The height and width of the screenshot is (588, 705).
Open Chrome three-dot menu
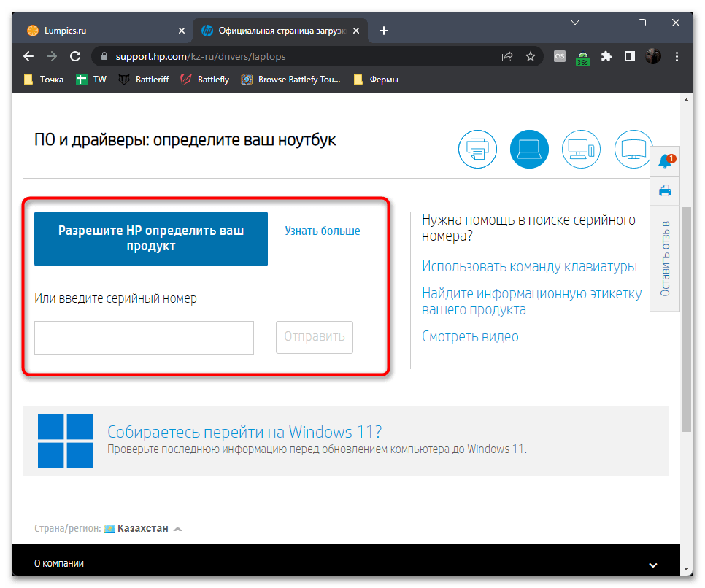coord(677,56)
